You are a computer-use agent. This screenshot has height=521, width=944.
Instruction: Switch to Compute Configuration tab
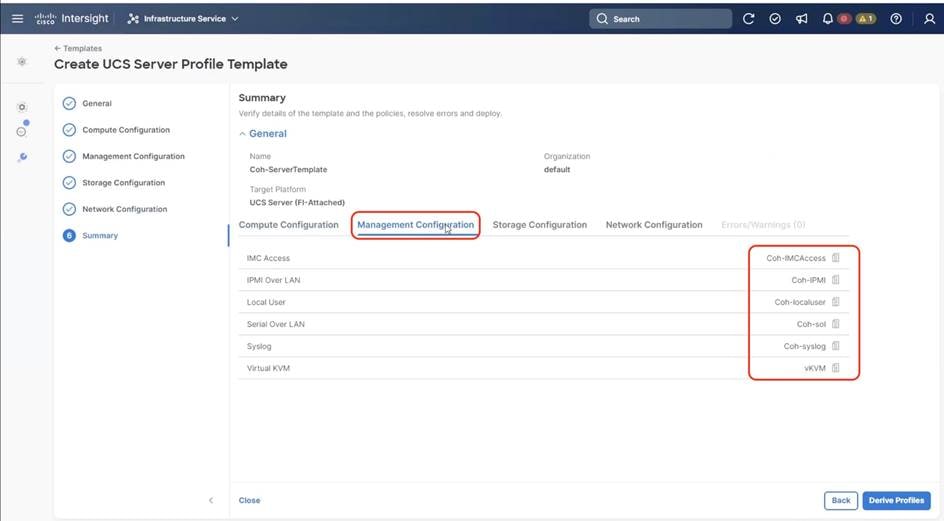(288, 225)
